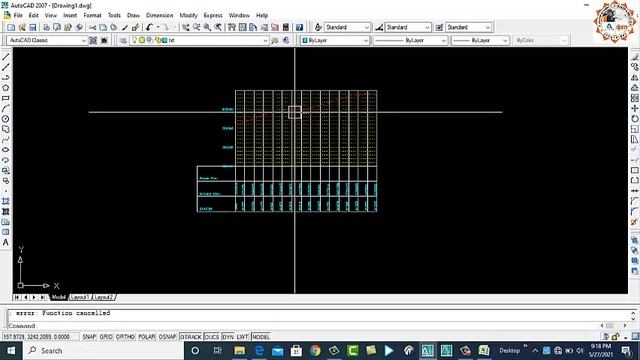This screenshot has width=640, height=360.
Task: Open the File menu
Action: click(x=18, y=15)
